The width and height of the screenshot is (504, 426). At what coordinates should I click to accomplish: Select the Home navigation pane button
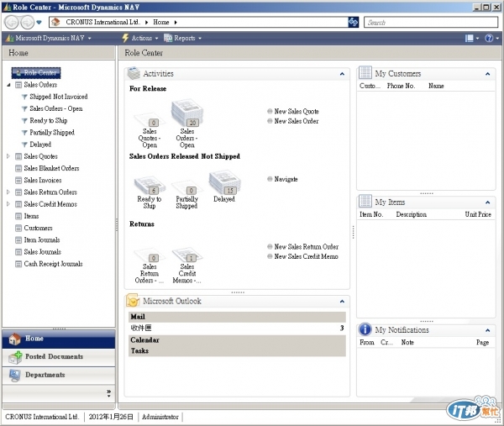59,339
